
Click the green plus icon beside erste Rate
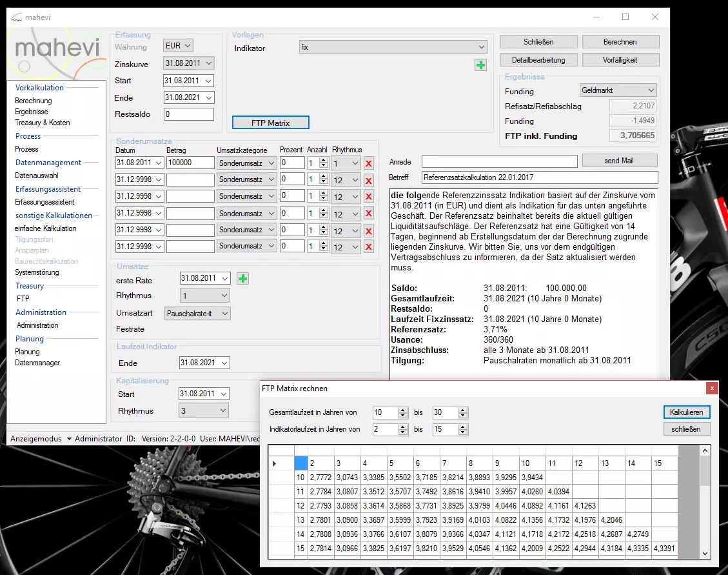point(243,278)
